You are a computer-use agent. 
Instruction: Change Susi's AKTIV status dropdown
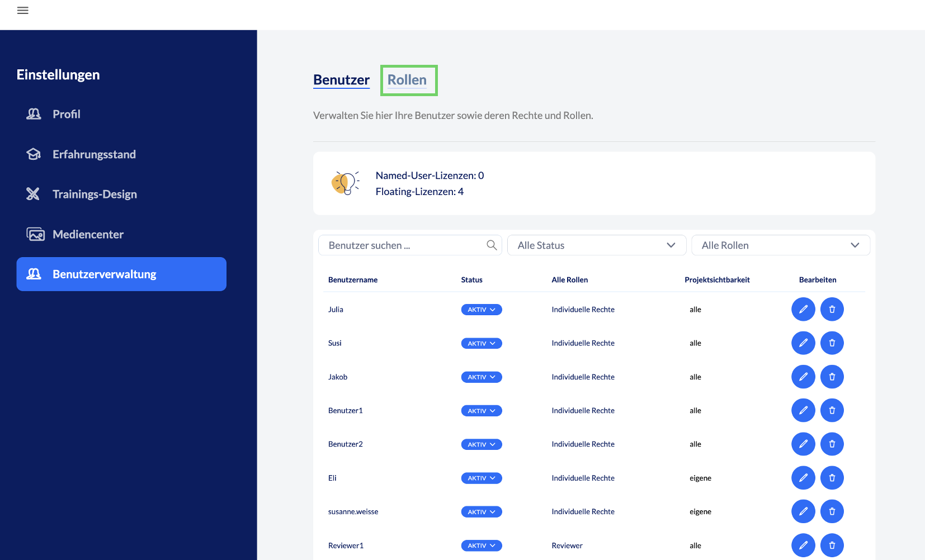(482, 343)
